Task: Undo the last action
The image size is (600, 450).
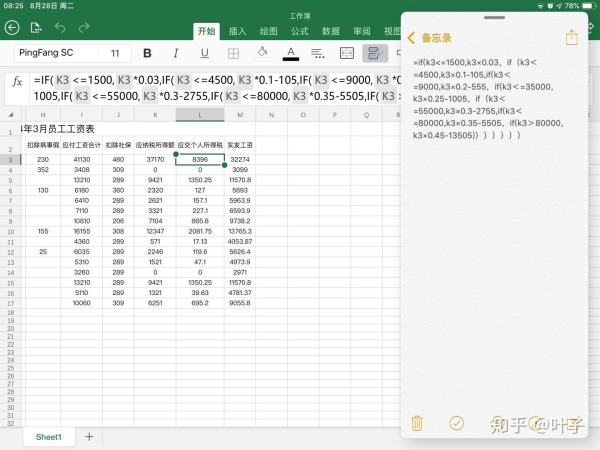Action: (x=61, y=27)
